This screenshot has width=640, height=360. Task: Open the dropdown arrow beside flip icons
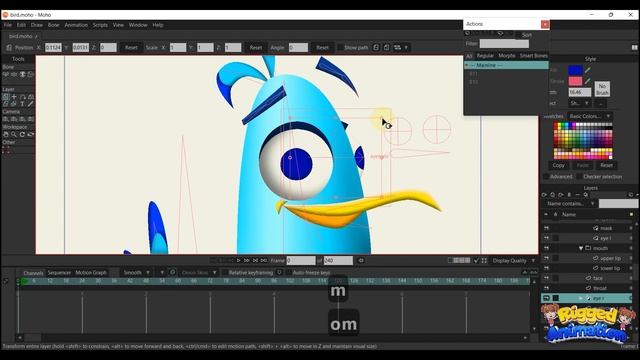406,47
